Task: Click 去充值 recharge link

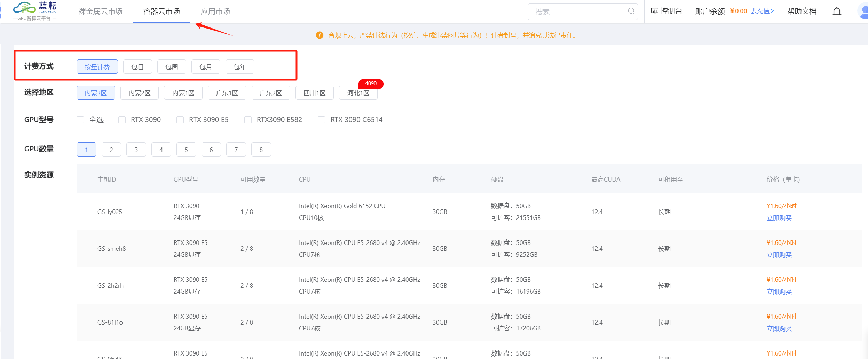Action: (x=762, y=11)
